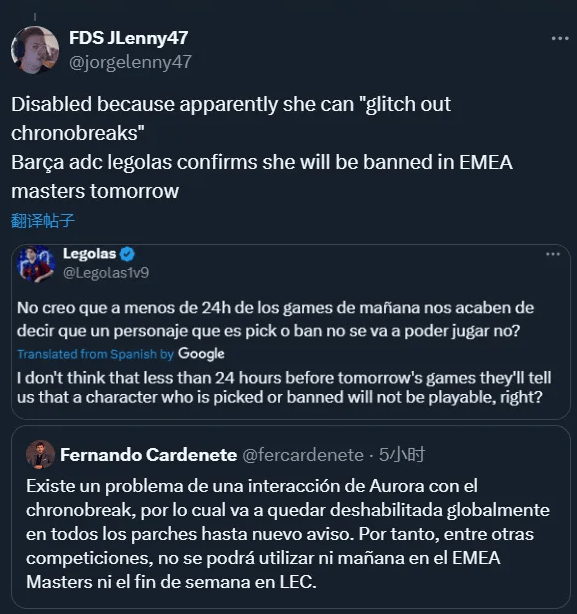This screenshot has height=614, width=577.
Task: Click the 翻译帖子 translate post link
Action: coord(43,220)
